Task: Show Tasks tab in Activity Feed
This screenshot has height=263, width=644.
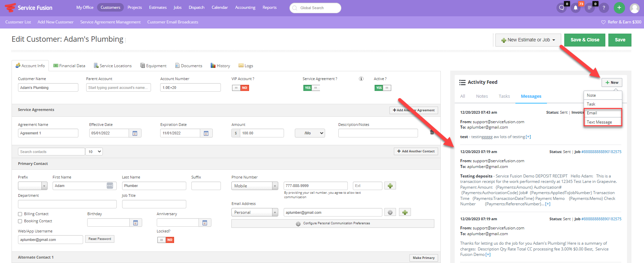Action: [x=504, y=96]
